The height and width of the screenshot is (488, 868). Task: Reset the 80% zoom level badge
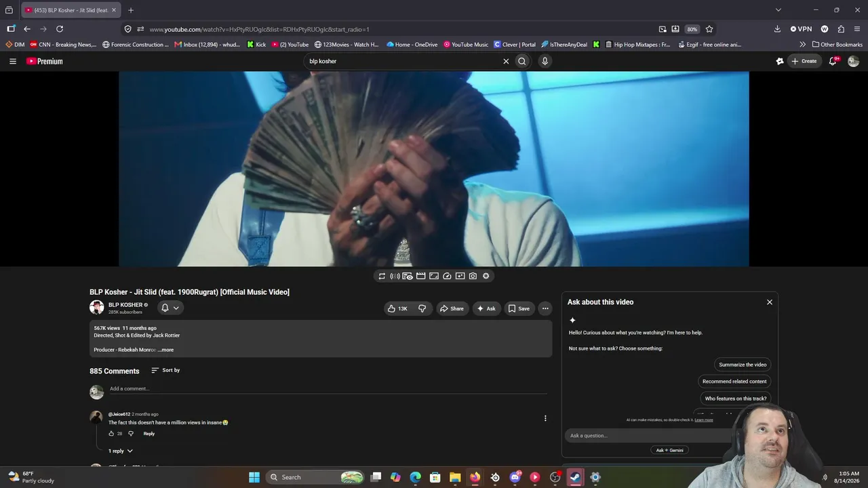point(692,29)
